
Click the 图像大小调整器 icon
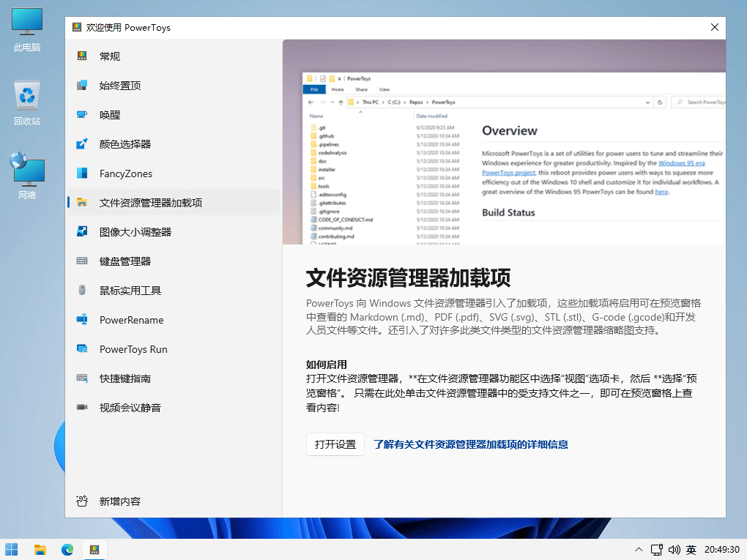click(82, 232)
